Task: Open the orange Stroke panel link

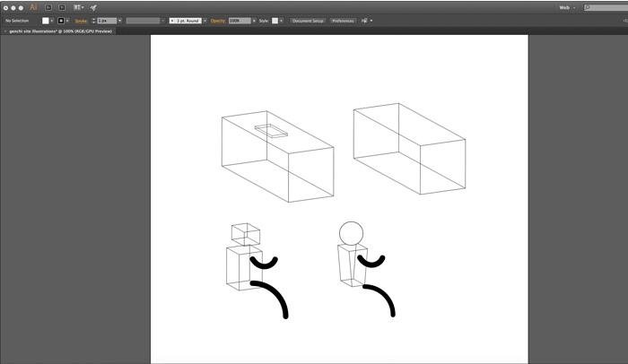Action: point(81,21)
